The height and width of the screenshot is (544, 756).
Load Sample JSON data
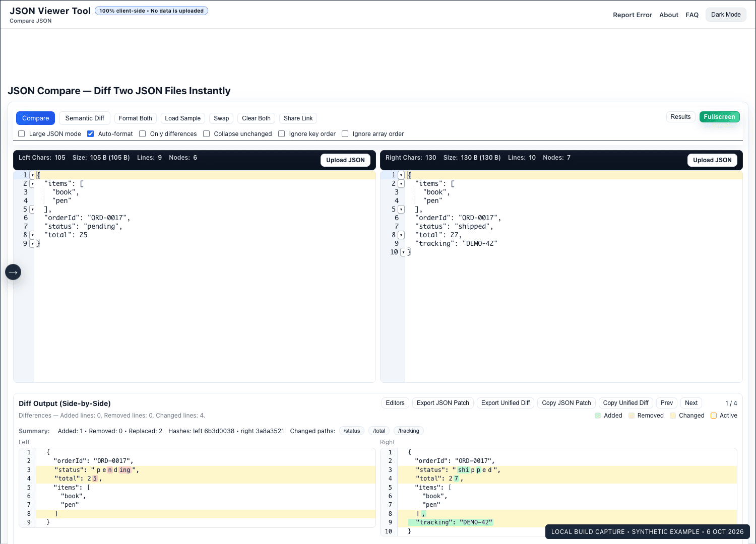click(x=183, y=118)
